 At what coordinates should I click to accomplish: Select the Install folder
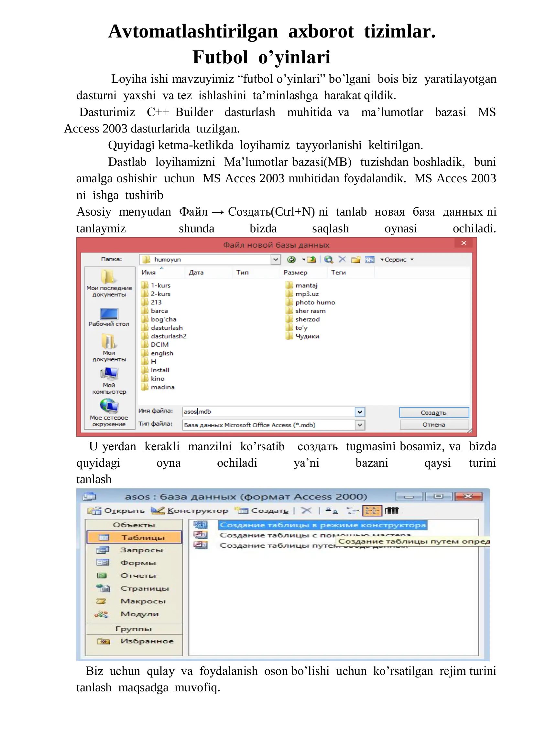point(155,370)
